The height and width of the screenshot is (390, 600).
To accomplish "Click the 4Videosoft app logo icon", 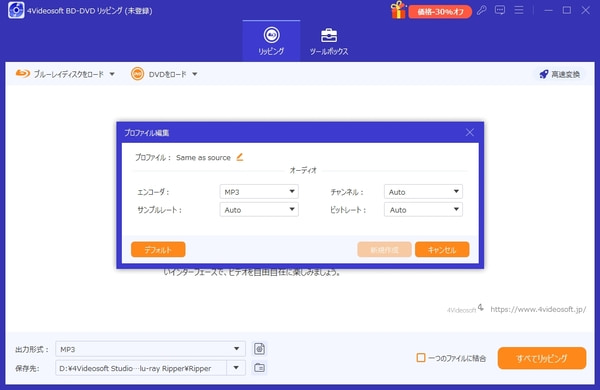I will 16,10.
